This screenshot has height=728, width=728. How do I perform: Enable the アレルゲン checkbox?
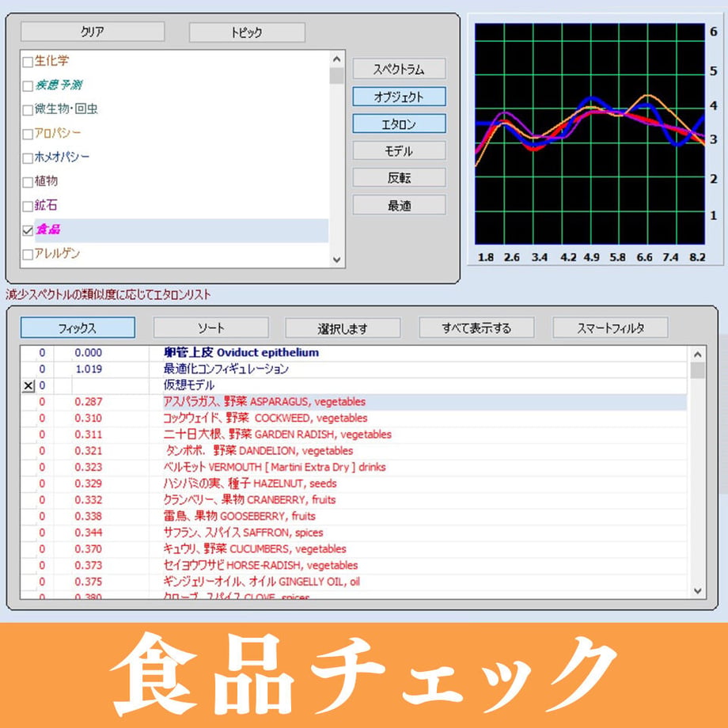tap(28, 255)
